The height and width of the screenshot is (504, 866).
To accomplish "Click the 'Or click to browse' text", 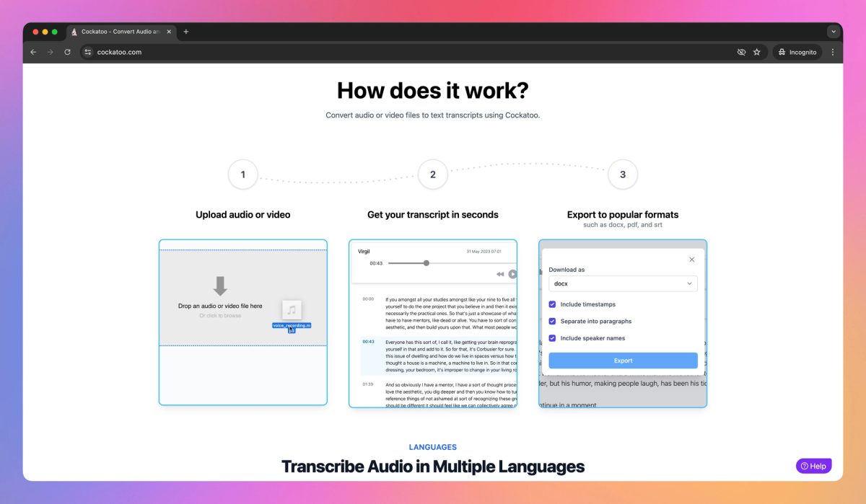I will pyautogui.click(x=221, y=316).
